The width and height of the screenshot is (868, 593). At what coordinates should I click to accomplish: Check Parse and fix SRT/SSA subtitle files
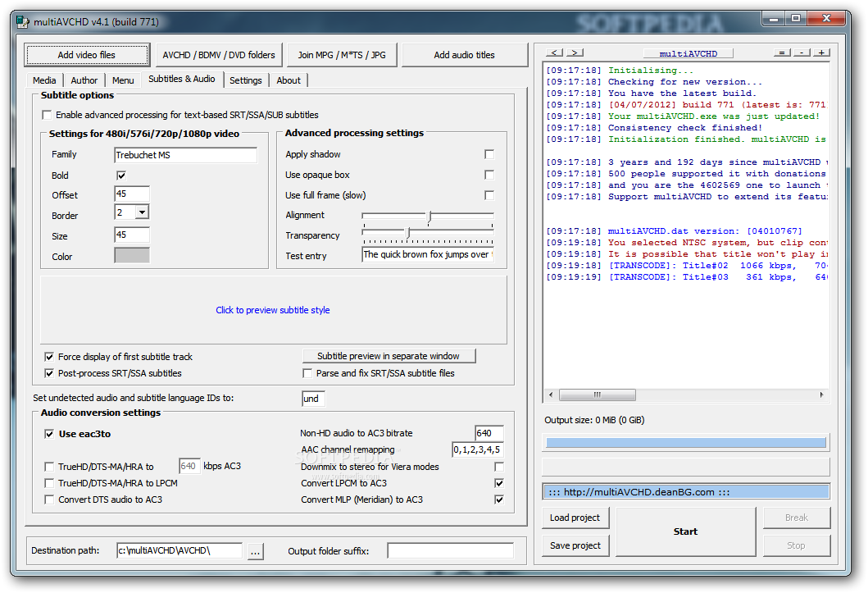(x=308, y=374)
